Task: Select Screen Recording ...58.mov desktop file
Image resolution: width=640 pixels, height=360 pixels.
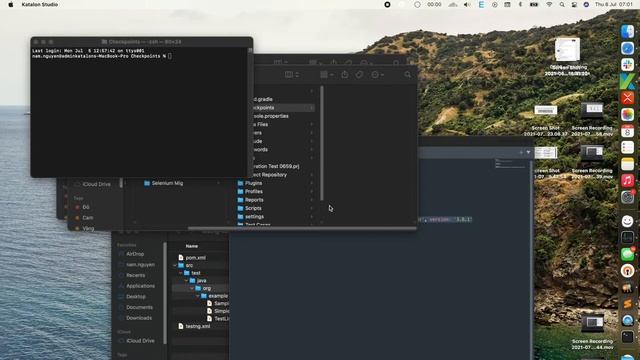Action: point(592,119)
